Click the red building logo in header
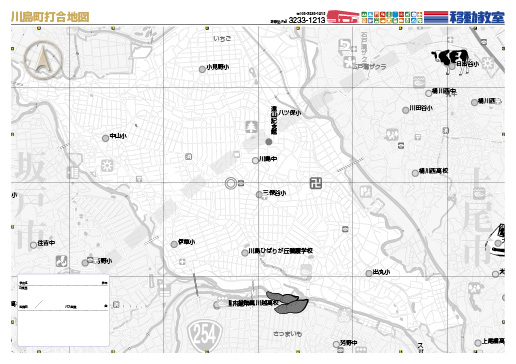Screen dimensions: 516x364 point(343,16)
